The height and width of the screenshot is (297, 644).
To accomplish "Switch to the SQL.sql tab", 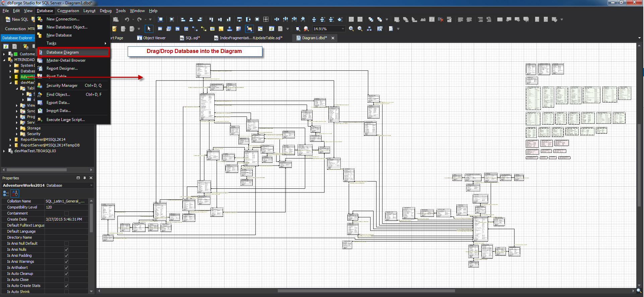I will pyautogui.click(x=190, y=38).
